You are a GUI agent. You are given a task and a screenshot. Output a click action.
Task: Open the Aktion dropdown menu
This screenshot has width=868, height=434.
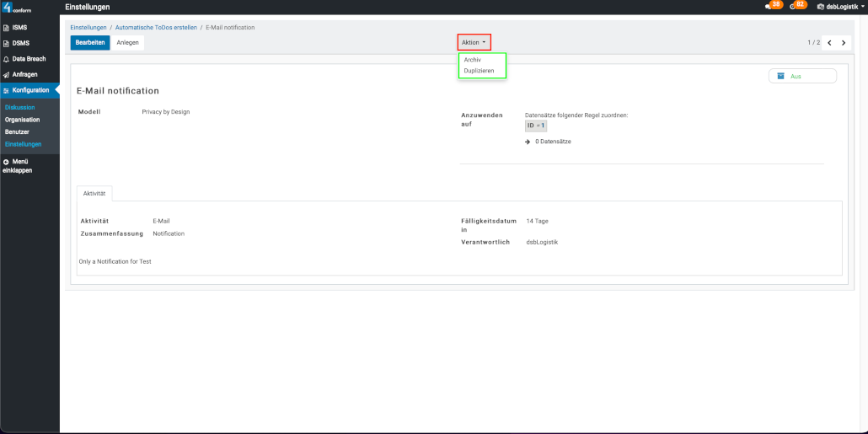(x=474, y=42)
